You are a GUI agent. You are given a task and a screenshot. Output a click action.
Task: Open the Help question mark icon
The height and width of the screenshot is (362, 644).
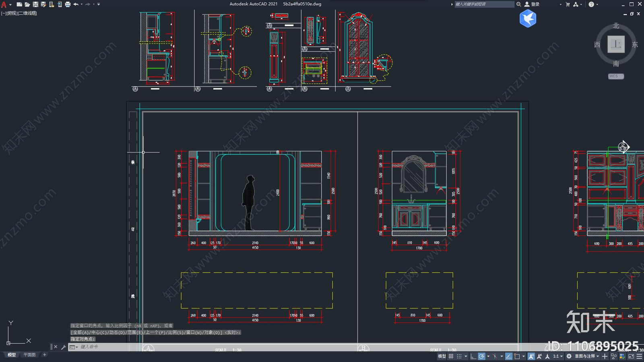pyautogui.click(x=591, y=4)
